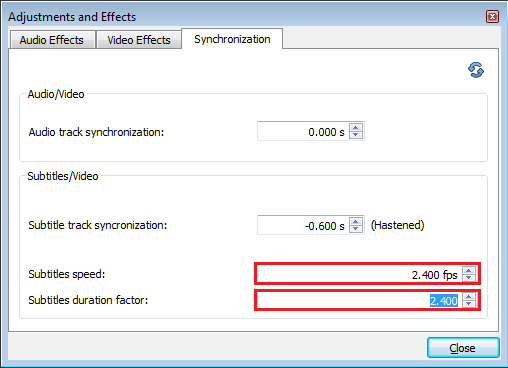Click inside the subtitles duration factor field
508x368 pixels.
pos(359,300)
